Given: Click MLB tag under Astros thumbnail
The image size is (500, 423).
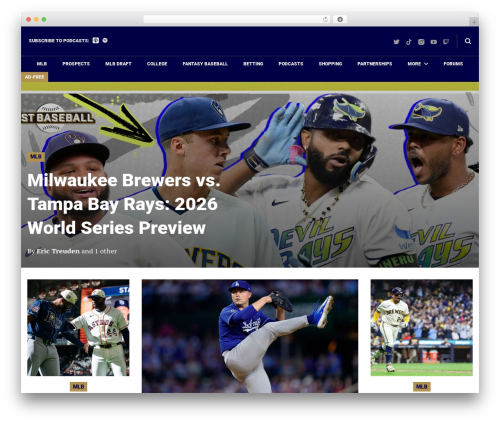Looking at the screenshot, I should tap(78, 387).
